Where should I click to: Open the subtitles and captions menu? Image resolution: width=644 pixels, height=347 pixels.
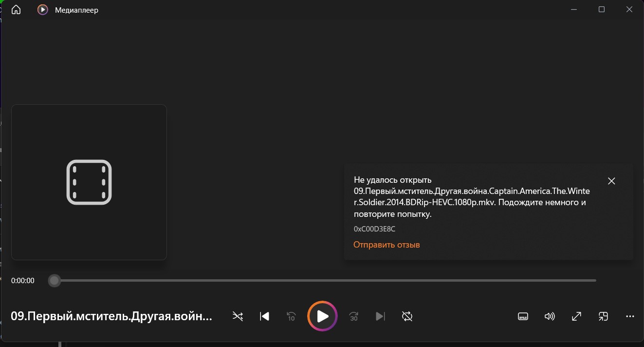coord(523,316)
